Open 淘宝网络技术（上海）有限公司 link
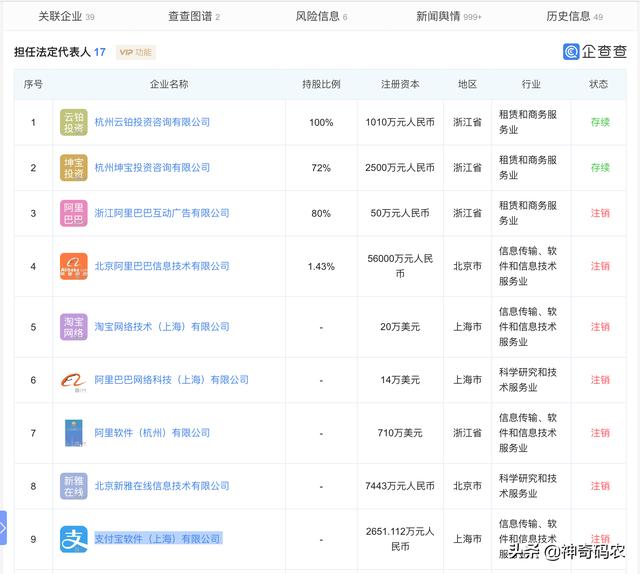The image size is (640, 574). tap(162, 327)
